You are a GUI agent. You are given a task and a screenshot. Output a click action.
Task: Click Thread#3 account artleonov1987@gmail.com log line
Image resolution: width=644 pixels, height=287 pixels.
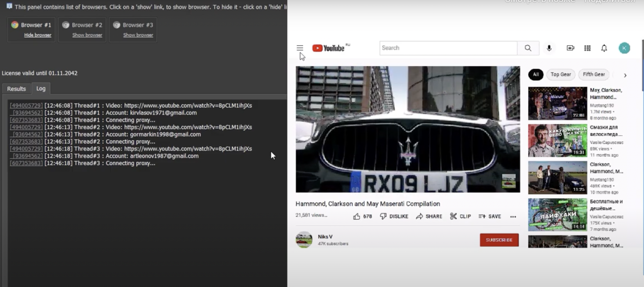tap(104, 156)
